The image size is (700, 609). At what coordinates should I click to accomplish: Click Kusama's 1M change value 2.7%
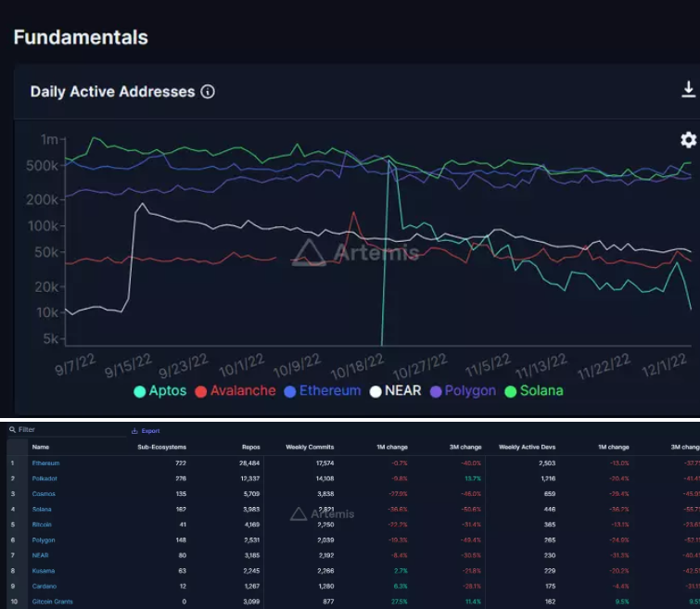(x=401, y=571)
